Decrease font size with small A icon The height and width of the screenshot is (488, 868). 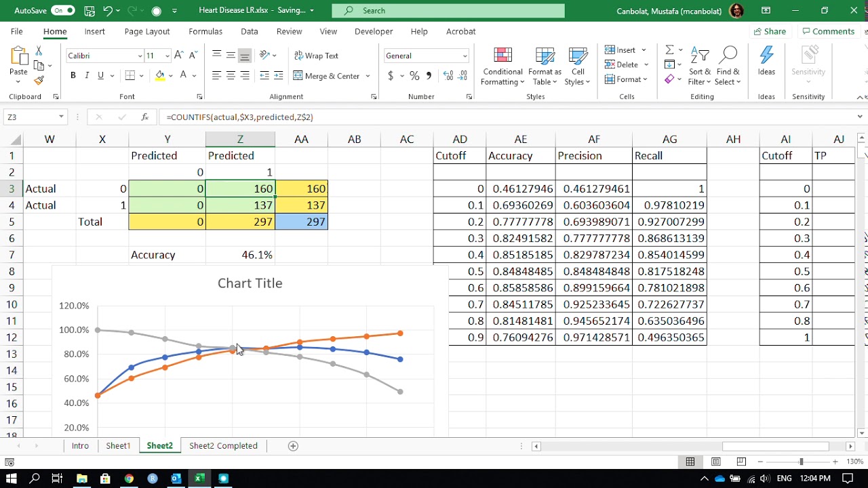tap(193, 56)
